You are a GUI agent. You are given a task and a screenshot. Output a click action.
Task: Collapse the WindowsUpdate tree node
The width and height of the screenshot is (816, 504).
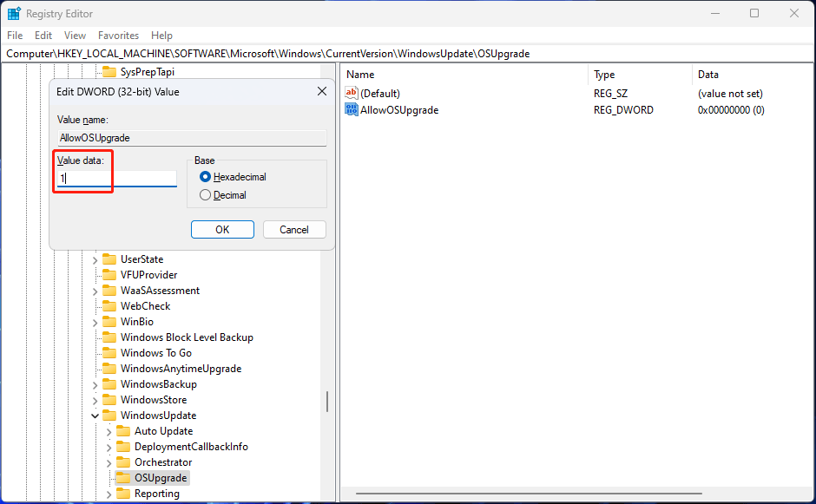(95, 415)
